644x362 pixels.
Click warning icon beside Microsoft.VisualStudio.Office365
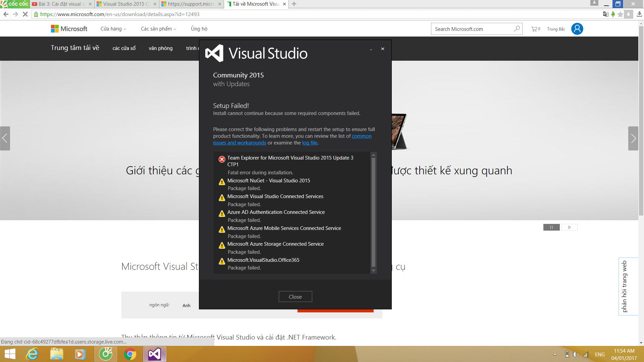222,261
